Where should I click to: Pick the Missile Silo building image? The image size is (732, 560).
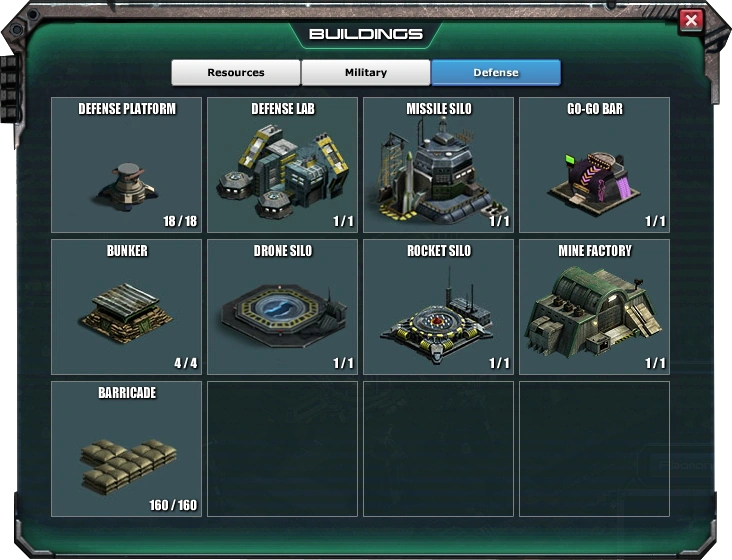point(437,171)
